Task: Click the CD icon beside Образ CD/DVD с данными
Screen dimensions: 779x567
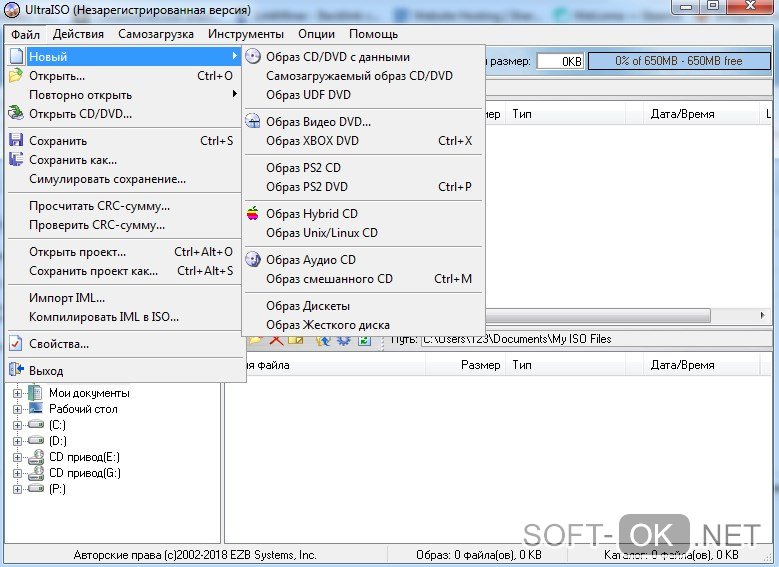Action: point(253,56)
